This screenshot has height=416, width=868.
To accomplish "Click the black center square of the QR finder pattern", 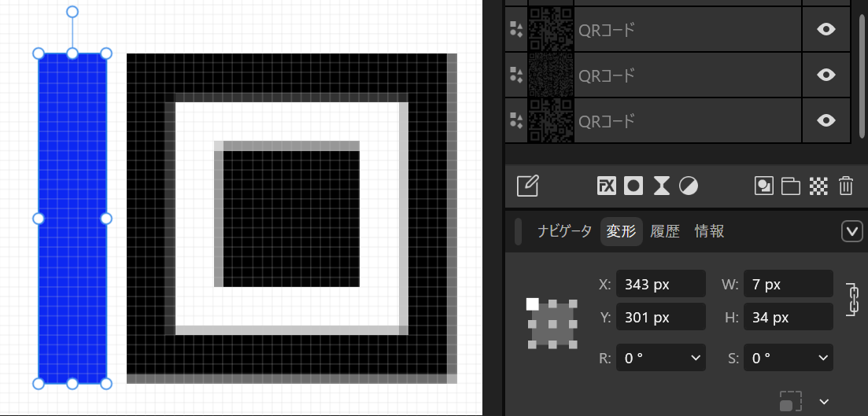I will [291, 219].
